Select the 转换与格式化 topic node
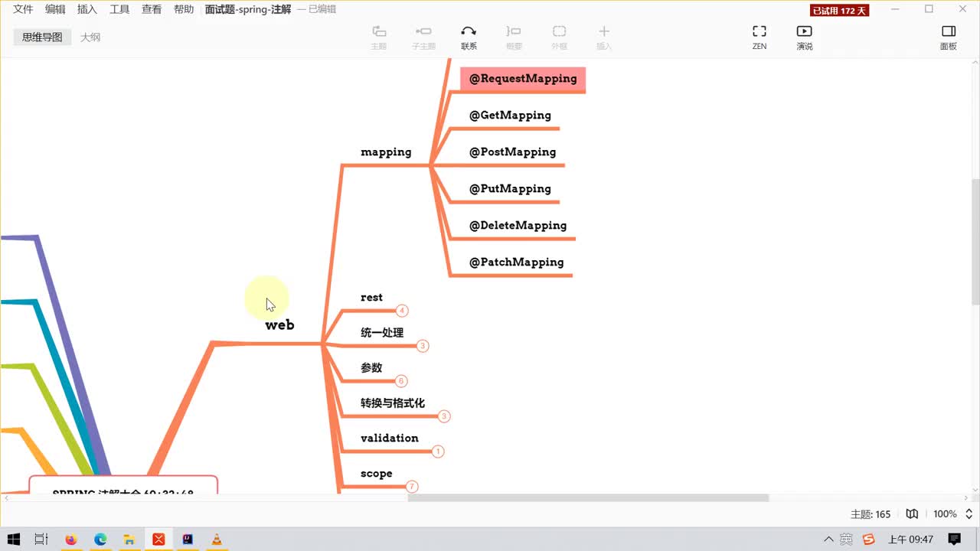Viewport: 980px width, 551px height. [x=393, y=403]
